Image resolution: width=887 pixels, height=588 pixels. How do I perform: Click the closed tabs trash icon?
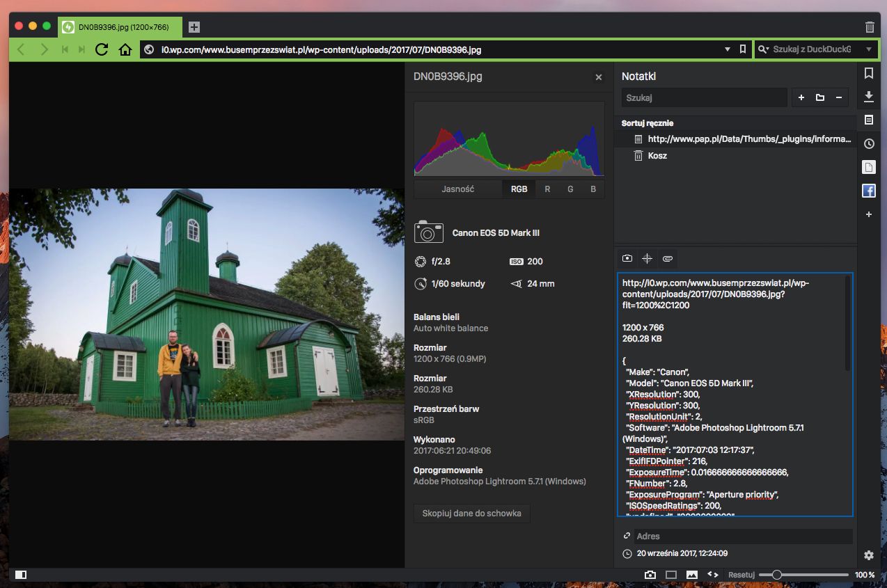(870, 27)
